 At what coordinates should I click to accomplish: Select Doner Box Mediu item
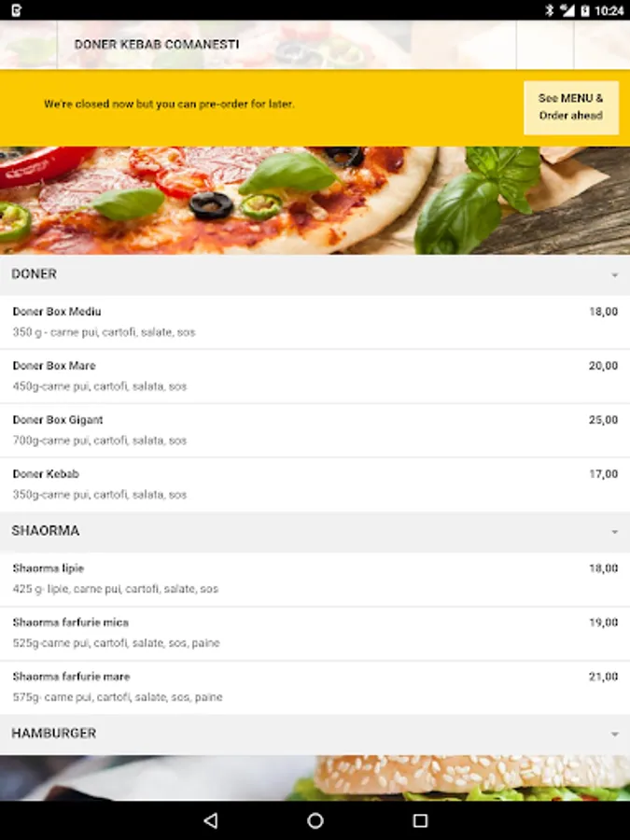point(315,322)
